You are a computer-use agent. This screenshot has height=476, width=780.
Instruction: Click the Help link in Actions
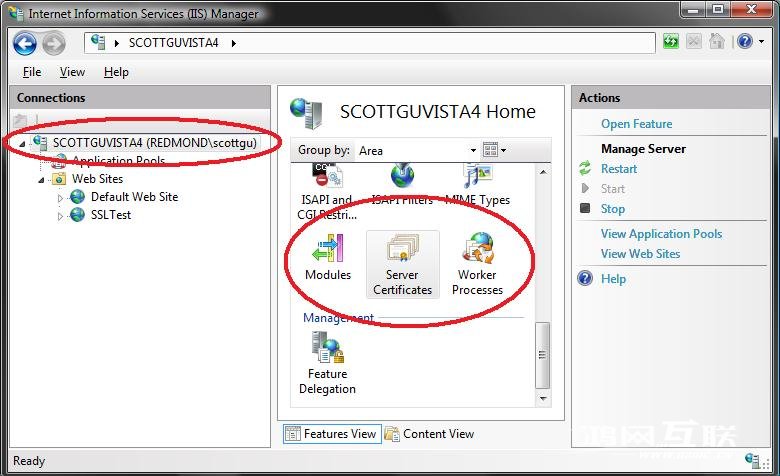pyautogui.click(x=613, y=279)
